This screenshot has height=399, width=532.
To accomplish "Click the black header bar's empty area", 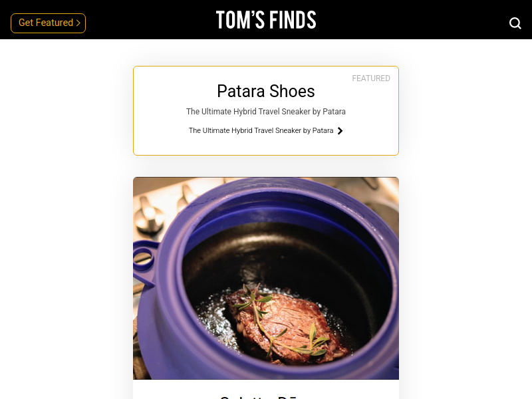I will pos(399,20).
